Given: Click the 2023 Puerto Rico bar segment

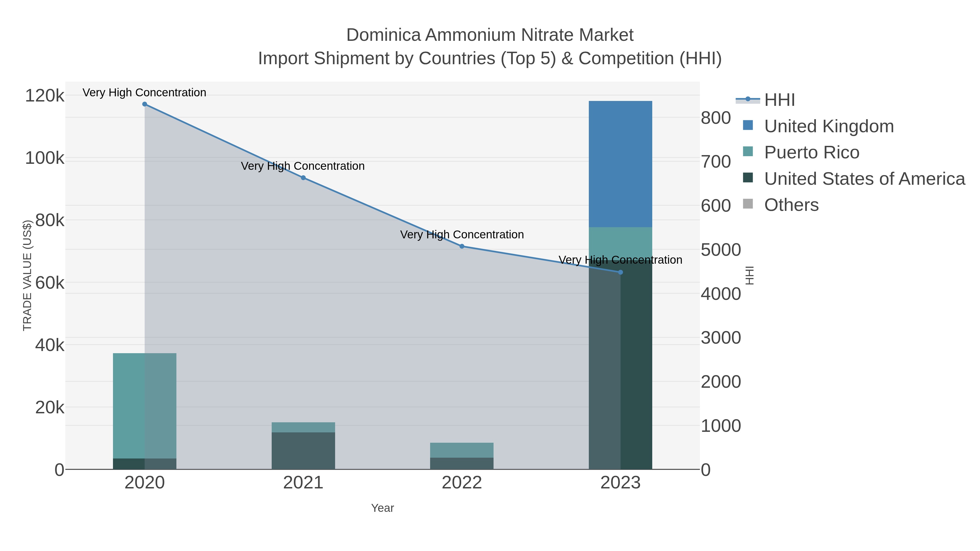Looking at the screenshot, I should tap(620, 244).
